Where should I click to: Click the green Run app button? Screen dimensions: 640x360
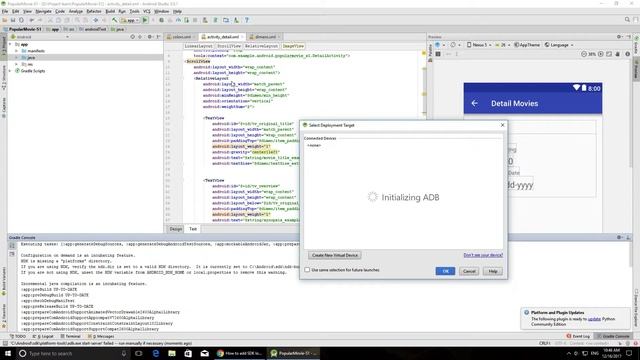click(x=145, y=20)
